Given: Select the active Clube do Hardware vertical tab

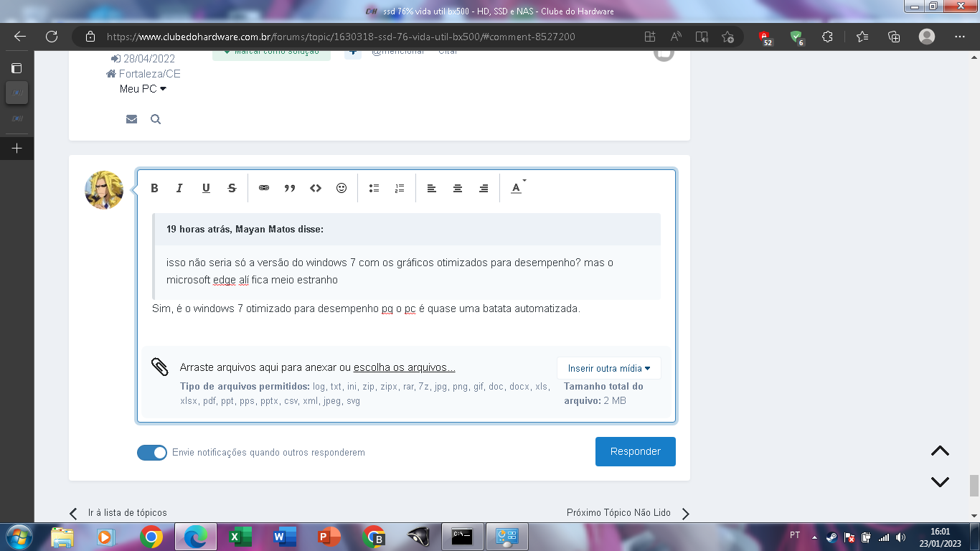Looking at the screenshot, I should [x=17, y=93].
